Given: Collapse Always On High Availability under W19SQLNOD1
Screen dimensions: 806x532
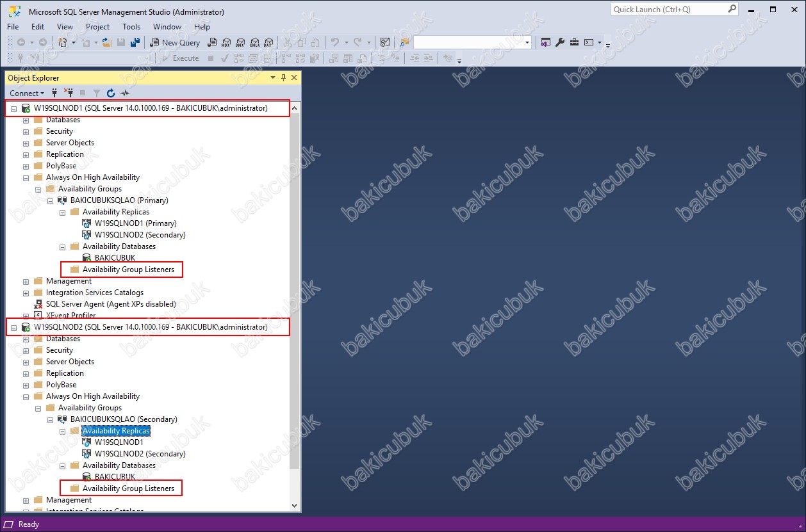Looking at the screenshot, I should [26, 178].
